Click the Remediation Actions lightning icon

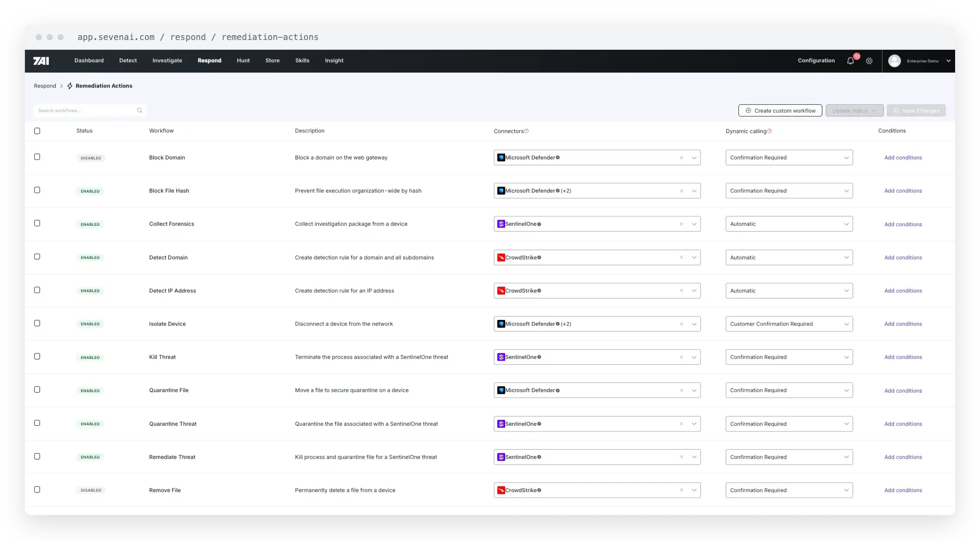pos(70,86)
